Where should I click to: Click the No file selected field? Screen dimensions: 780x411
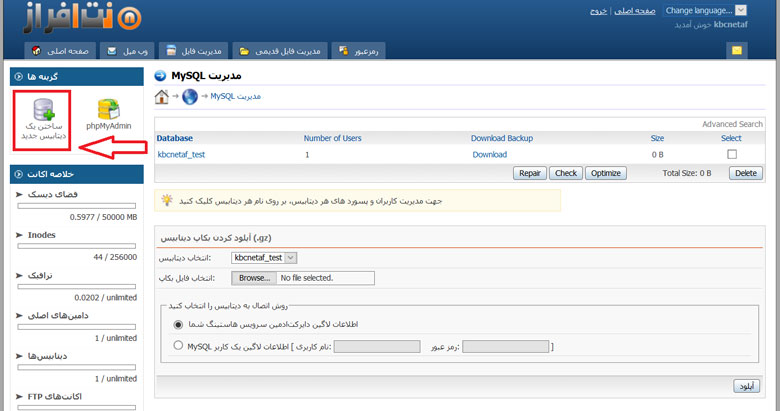pos(325,278)
